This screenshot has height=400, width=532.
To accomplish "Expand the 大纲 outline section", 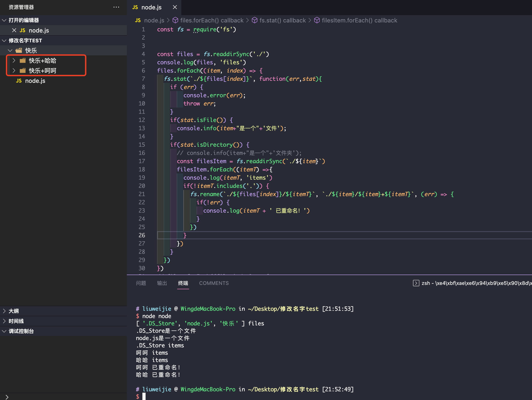I will (4, 311).
